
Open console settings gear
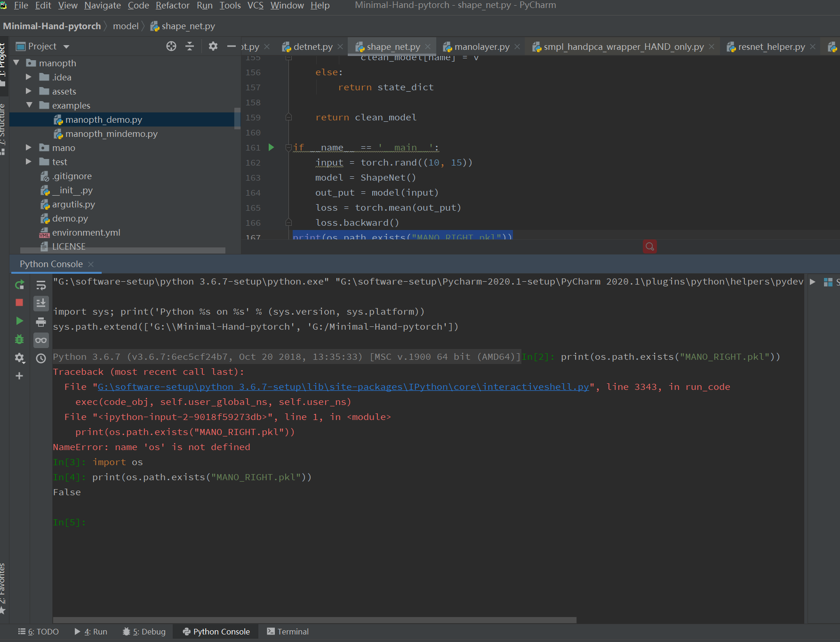click(19, 358)
